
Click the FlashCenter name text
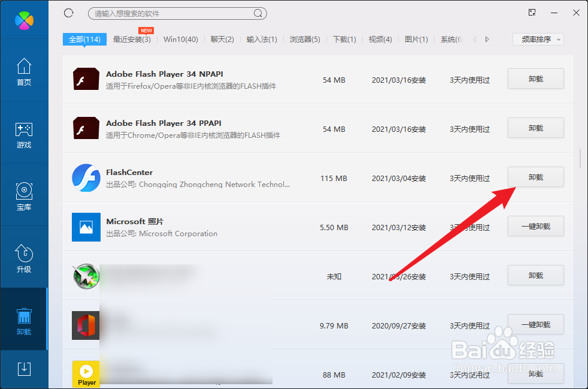(x=129, y=173)
